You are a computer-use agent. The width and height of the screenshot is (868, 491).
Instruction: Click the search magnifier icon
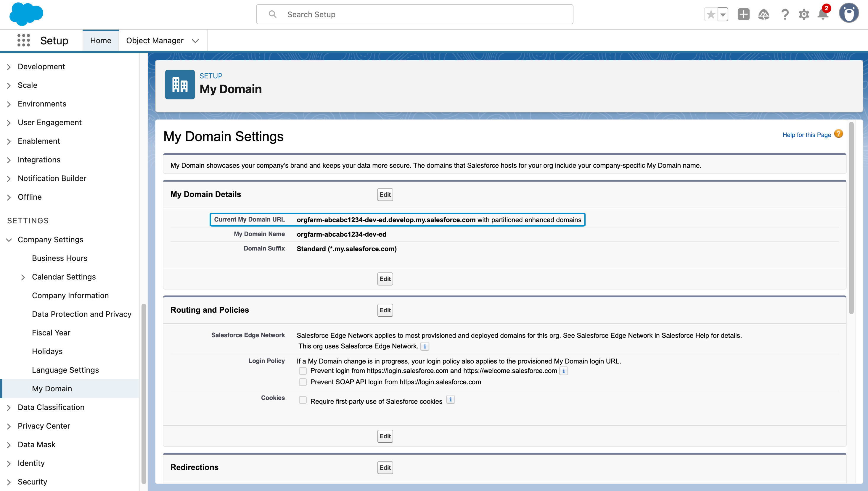[272, 14]
